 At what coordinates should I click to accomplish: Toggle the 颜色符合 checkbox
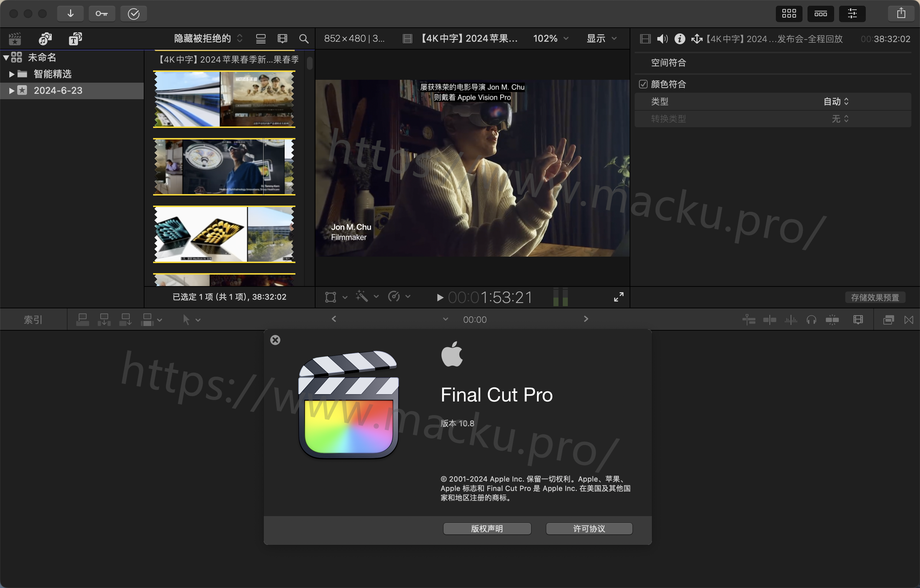coord(643,84)
